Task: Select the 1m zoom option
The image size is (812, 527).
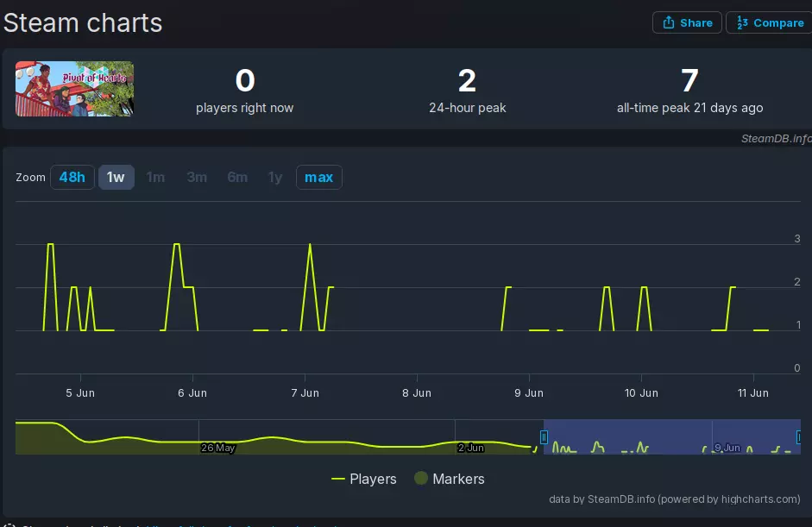Action: point(155,177)
